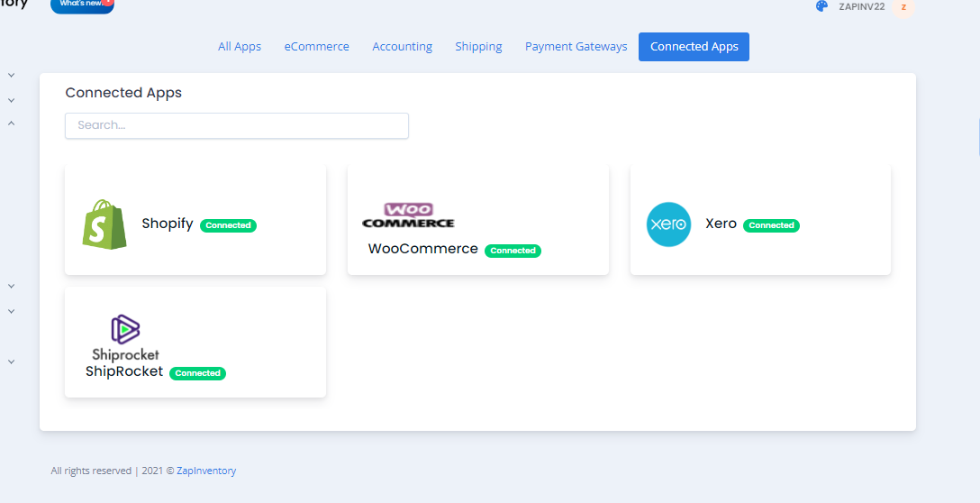Viewport: 980px width, 503px height.
Task: Open the What's new announcements button
Action: point(83,5)
